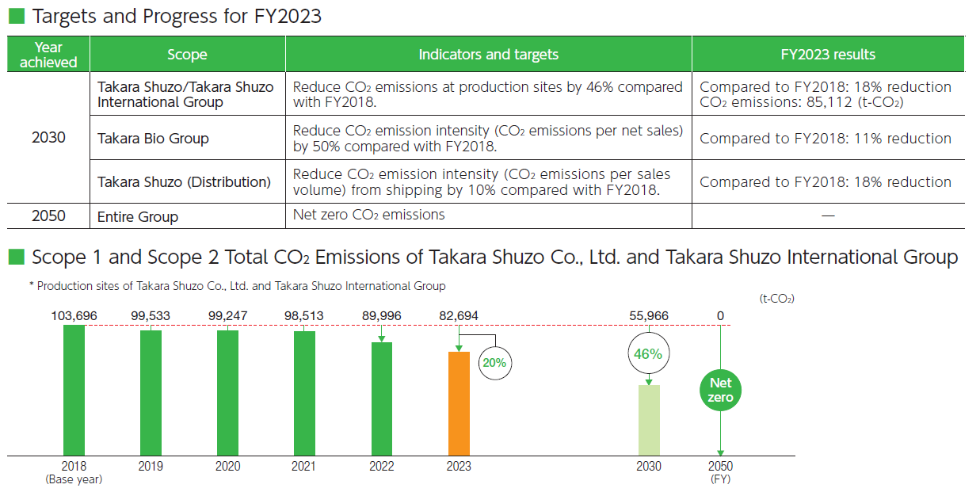Select the 99,533 value label
Screen dimensions: 980x492
151,315
